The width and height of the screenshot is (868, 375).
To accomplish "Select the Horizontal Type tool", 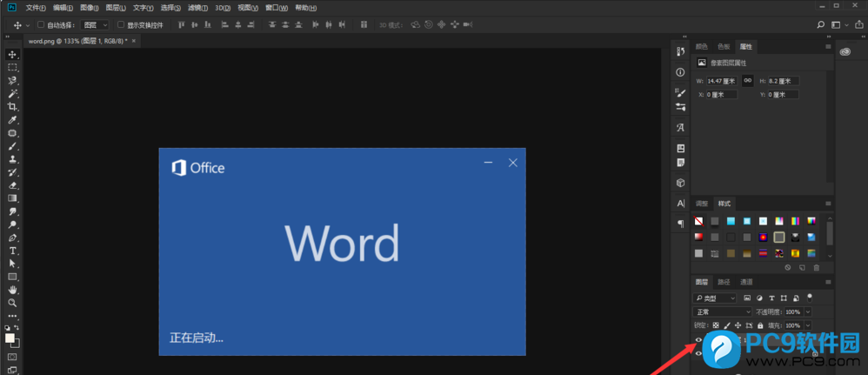I will 11,251.
